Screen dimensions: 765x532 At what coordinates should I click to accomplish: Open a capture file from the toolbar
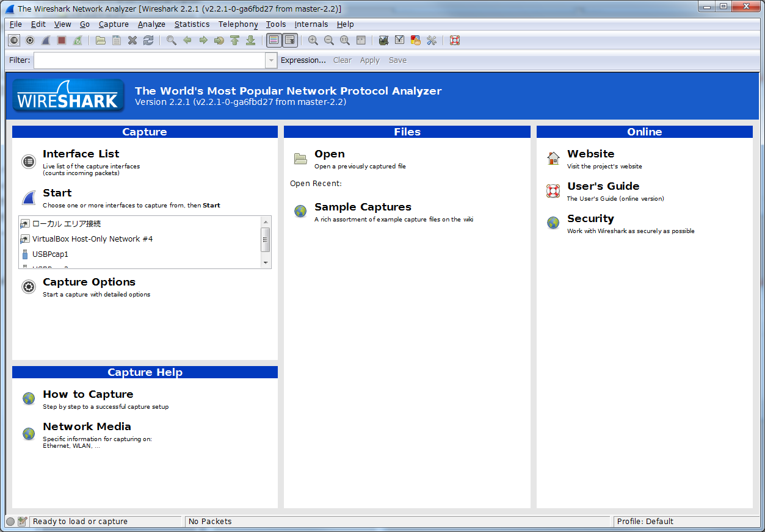[101, 40]
